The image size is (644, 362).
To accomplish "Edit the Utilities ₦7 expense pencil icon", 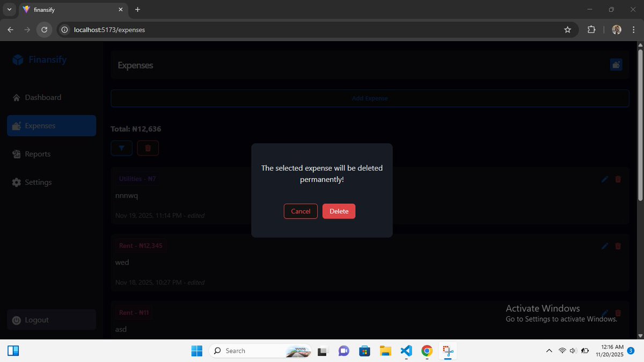I will click(x=605, y=179).
